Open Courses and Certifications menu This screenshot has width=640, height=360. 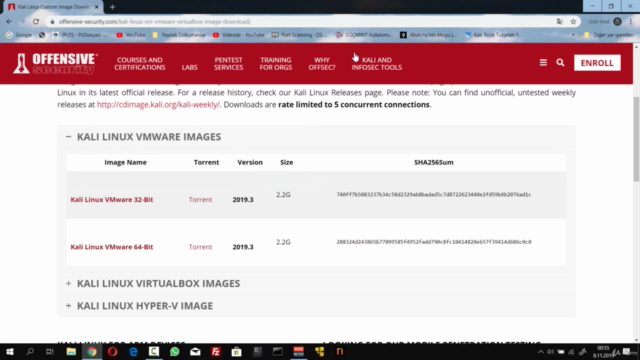coord(140,64)
